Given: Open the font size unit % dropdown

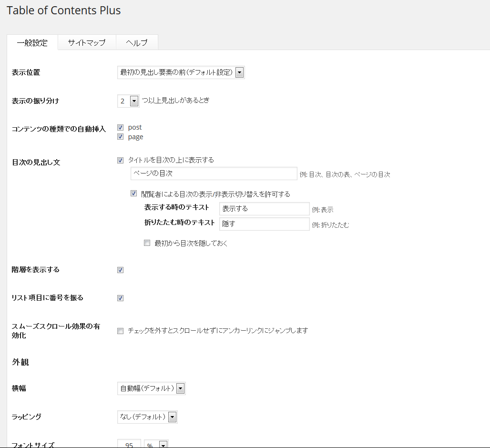Looking at the screenshot, I should coord(156,444).
